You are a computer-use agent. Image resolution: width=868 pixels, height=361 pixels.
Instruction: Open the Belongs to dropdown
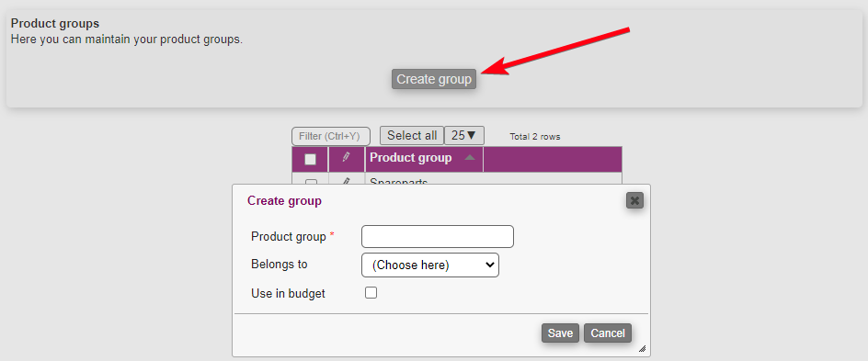pyautogui.click(x=430, y=265)
